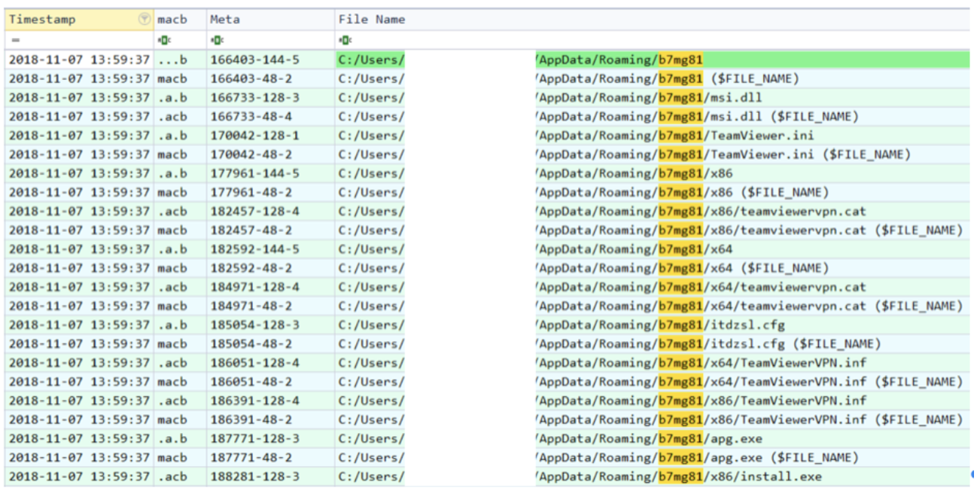The width and height of the screenshot is (980, 497).
Task: Click macb value in Meta 170042-128-1 row
Action: tap(181, 136)
